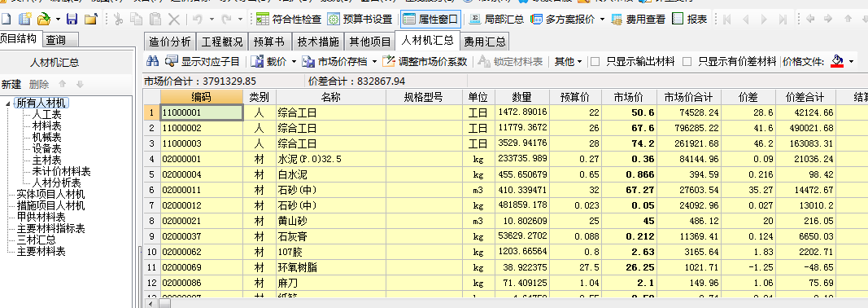Click the redo arrow icon
This screenshot has width=868, height=308.
click(x=225, y=20)
